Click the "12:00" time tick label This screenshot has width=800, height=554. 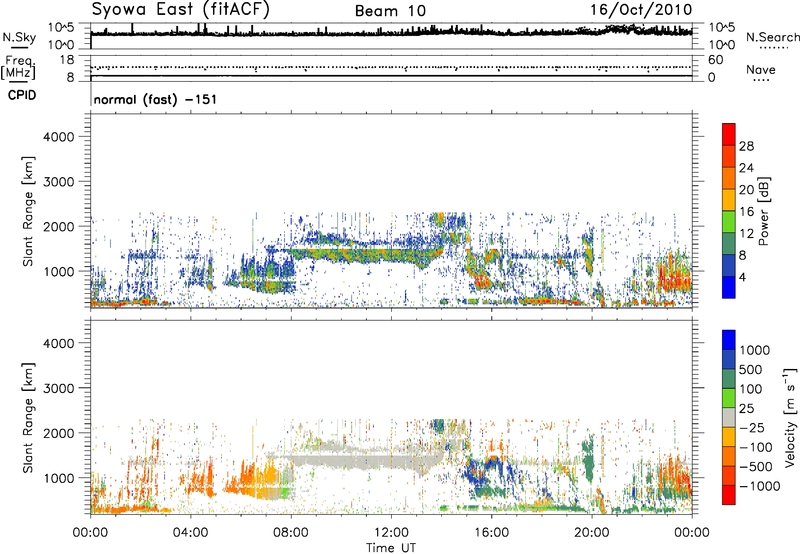pos(391,533)
